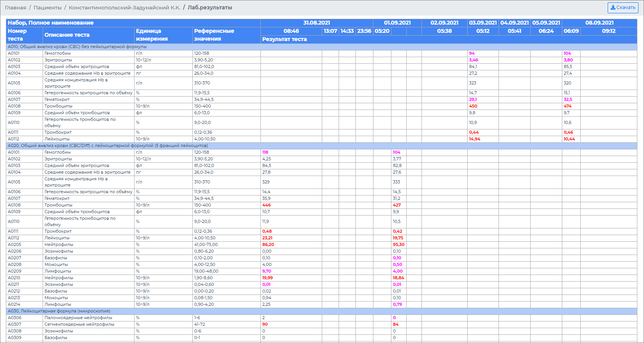Click the 13:07 time column header
The image size is (644, 343).
(x=330, y=31)
